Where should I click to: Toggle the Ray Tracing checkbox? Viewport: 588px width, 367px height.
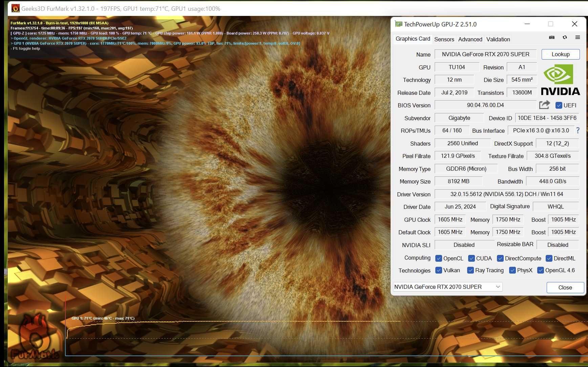pos(471,270)
